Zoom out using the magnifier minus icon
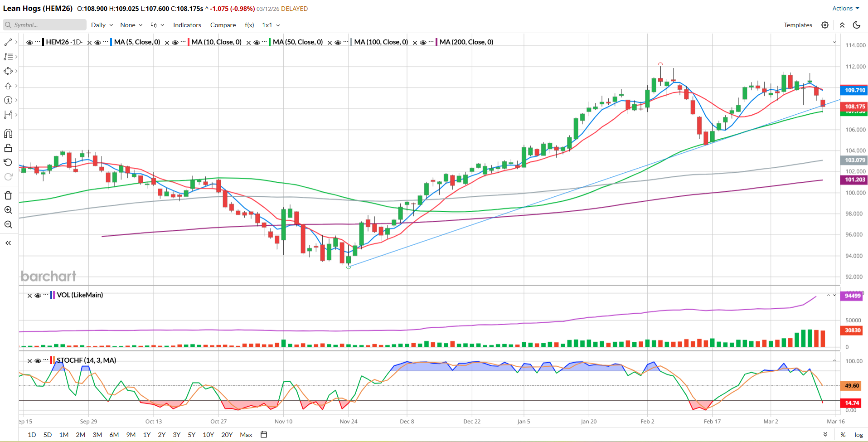 coord(8,224)
